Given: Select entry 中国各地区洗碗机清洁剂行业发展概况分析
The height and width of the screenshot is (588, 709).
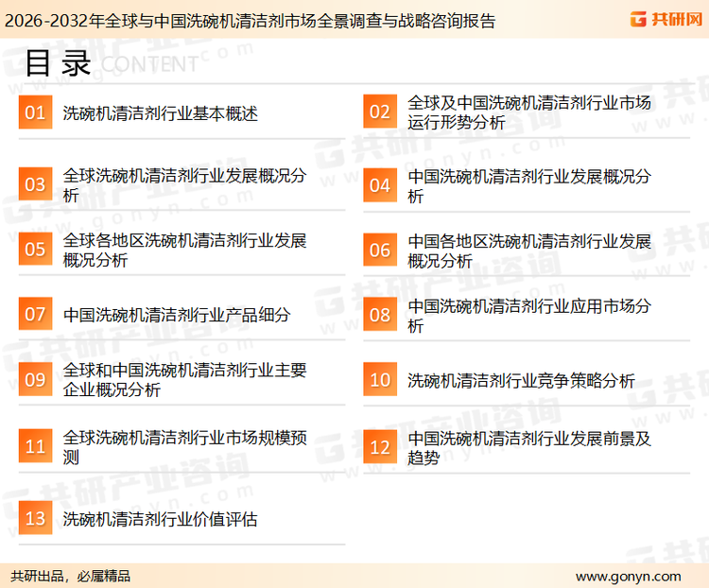Looking at the screenshot, I should [x=529, y=251].
